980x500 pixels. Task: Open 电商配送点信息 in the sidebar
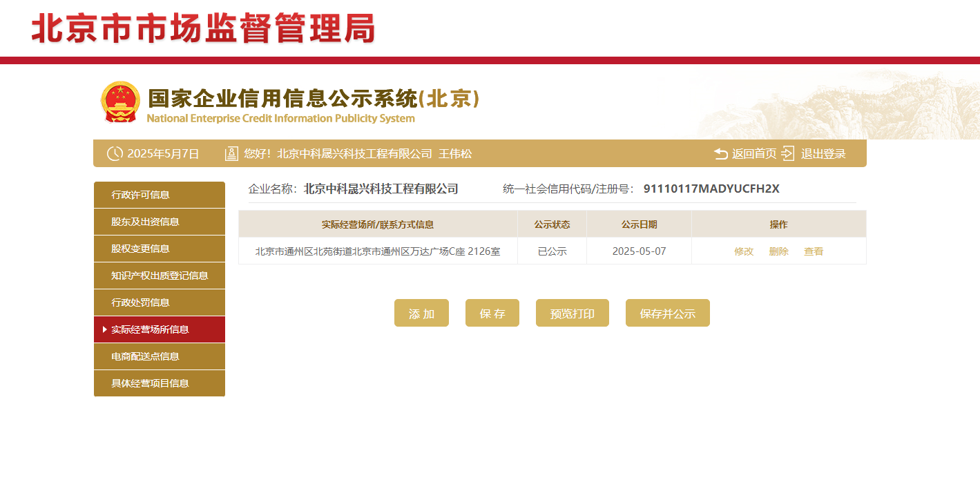160,356
